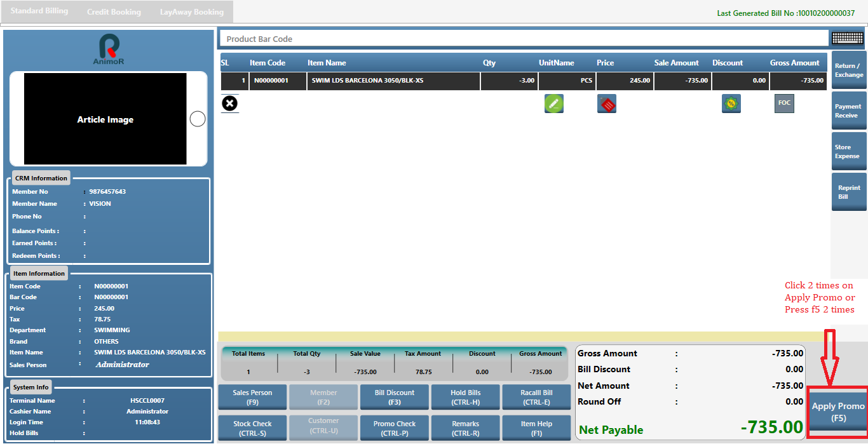Click the green pencil edit icon
This screenshot has height=444, width=868.
click(x=554, y=104)
